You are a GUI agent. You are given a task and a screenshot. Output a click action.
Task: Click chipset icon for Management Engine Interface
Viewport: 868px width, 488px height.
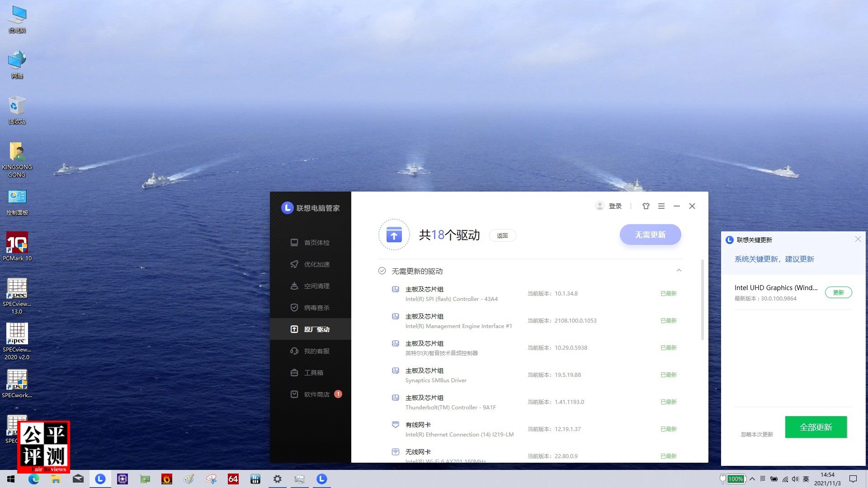tap(396, 316)
